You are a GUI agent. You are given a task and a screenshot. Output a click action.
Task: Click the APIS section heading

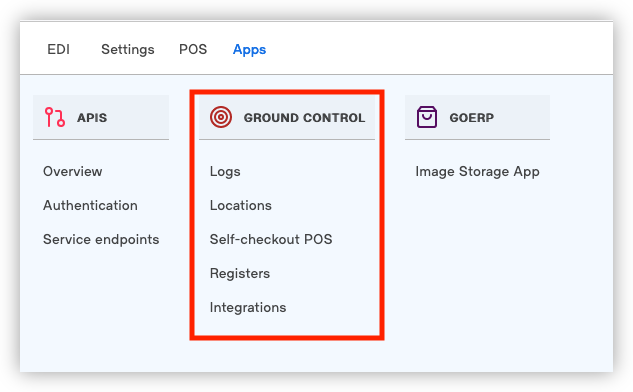coord(92,117)
